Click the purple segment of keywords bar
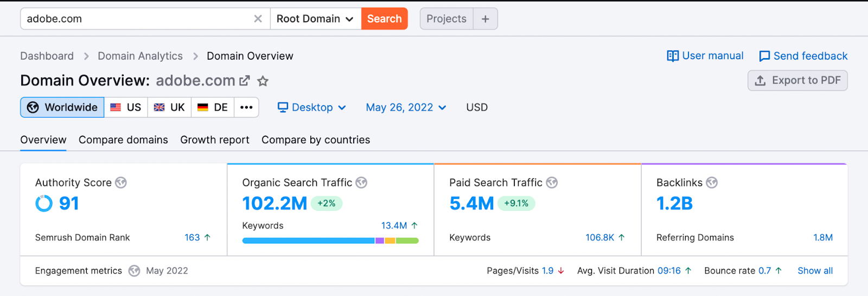Screen dimensions: 868x296 (x=380, y=241)
